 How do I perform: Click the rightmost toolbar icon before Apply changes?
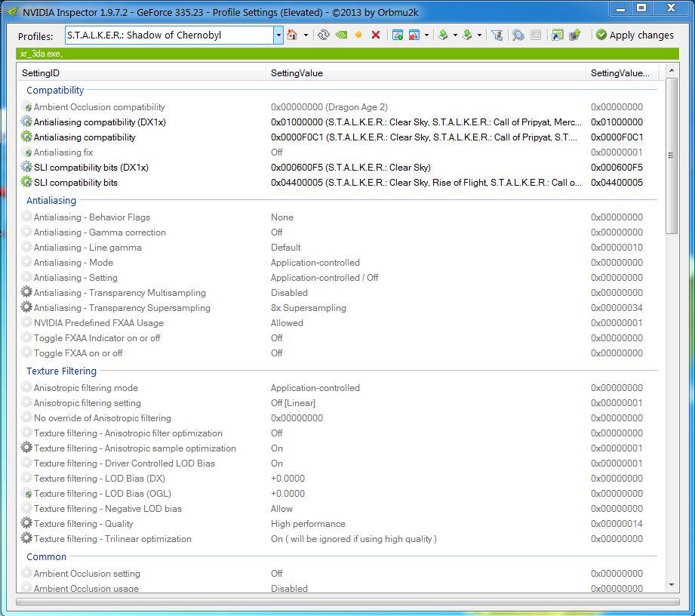[575, 35]
